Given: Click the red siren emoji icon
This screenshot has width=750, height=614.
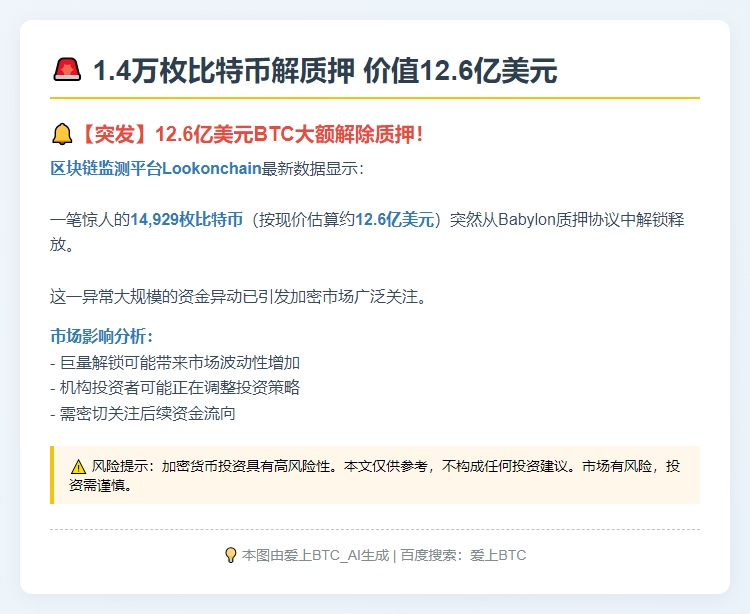Looking at the screenshot, I should pyautogui.click(x=67, y=70).
